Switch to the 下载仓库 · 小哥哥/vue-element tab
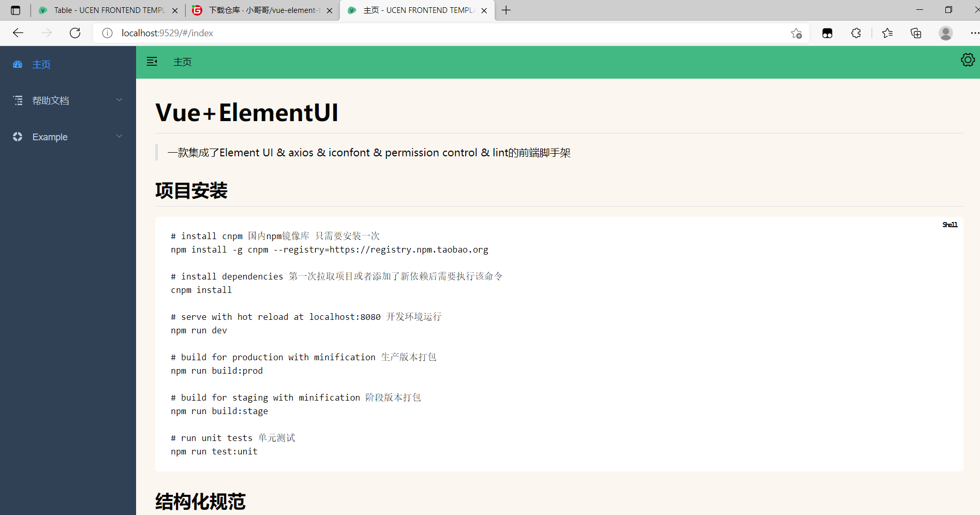Image resolution: width=980 pixels, height=515 pixels. coord(263,10)
